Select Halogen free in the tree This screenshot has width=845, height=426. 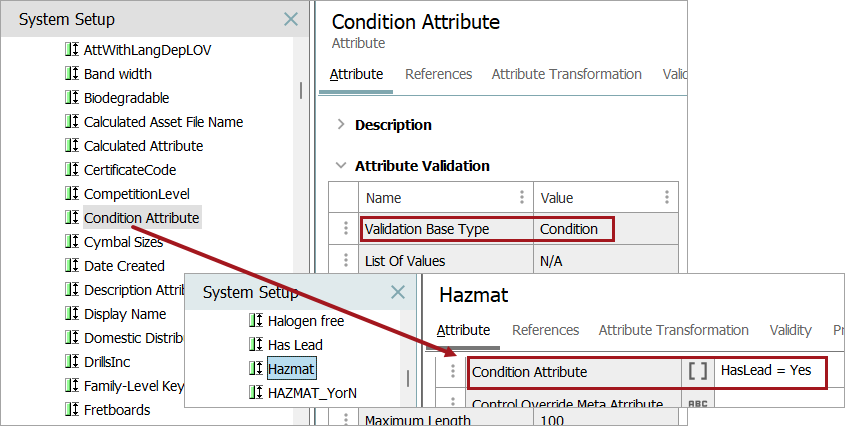305,321
